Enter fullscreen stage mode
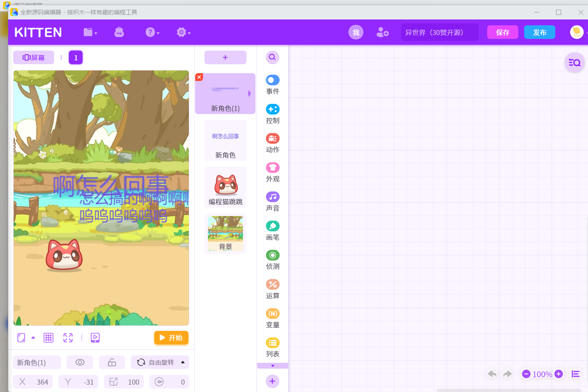Image resolution: width=588 pixels, height=392 pixels. pos(68,338)
